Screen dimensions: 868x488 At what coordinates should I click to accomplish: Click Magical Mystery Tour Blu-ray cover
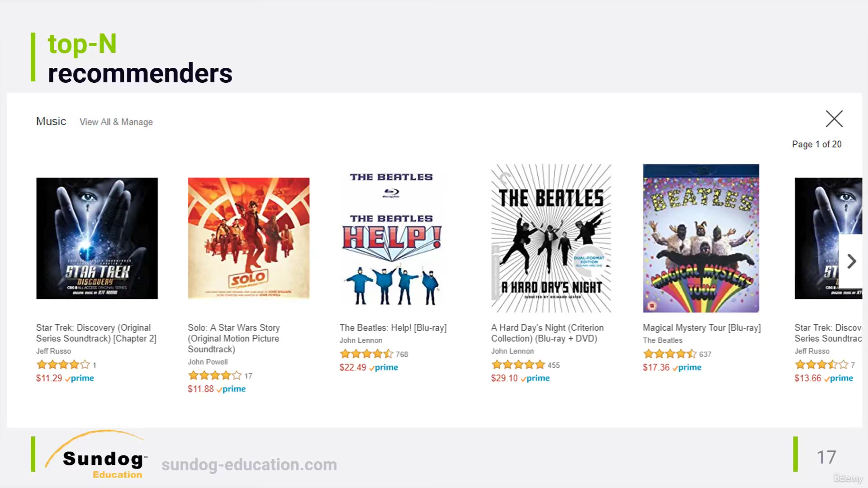point(701,238)
